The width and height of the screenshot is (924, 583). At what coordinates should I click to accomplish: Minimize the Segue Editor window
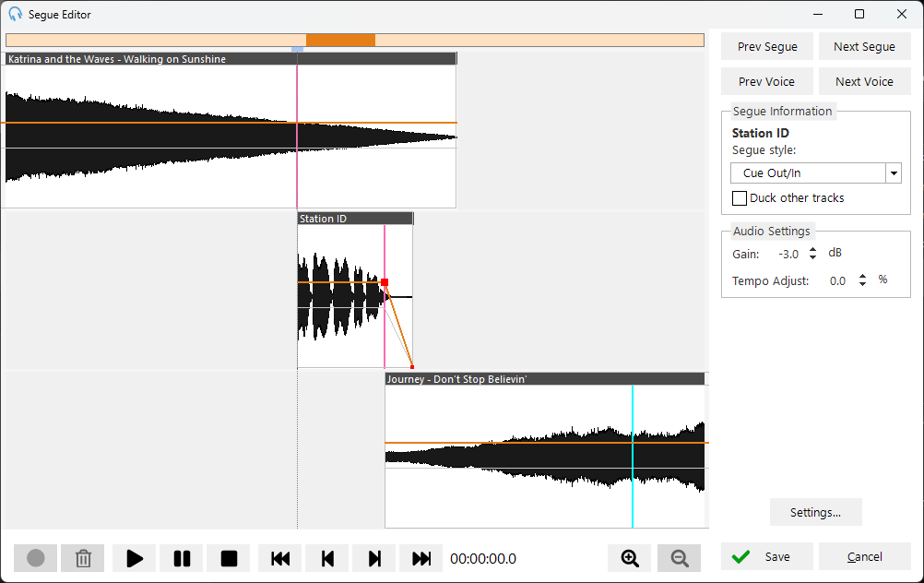817,14
